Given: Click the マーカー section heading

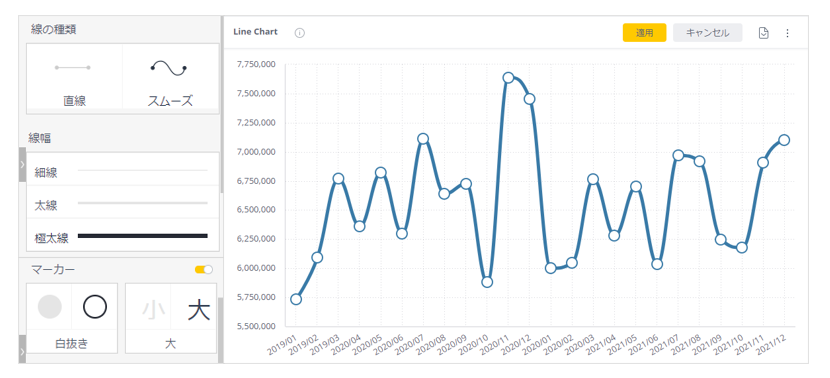Looking at the screenshot, I should [53, 270].
